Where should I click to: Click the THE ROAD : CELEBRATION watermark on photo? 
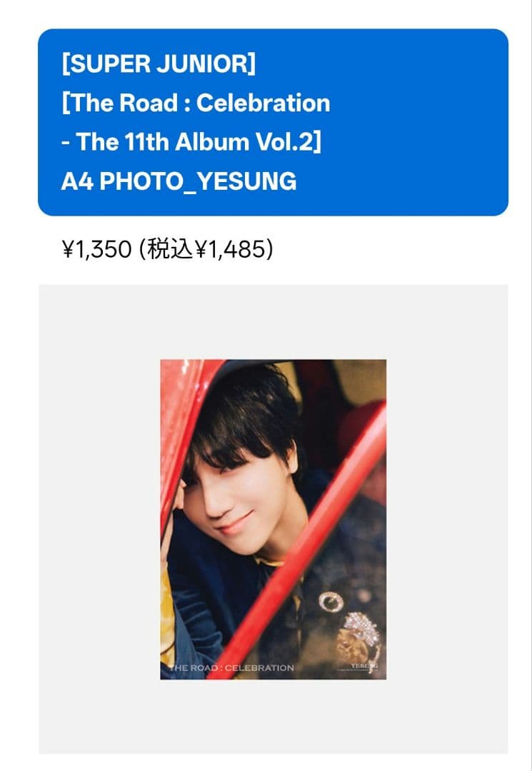point(231,667)
